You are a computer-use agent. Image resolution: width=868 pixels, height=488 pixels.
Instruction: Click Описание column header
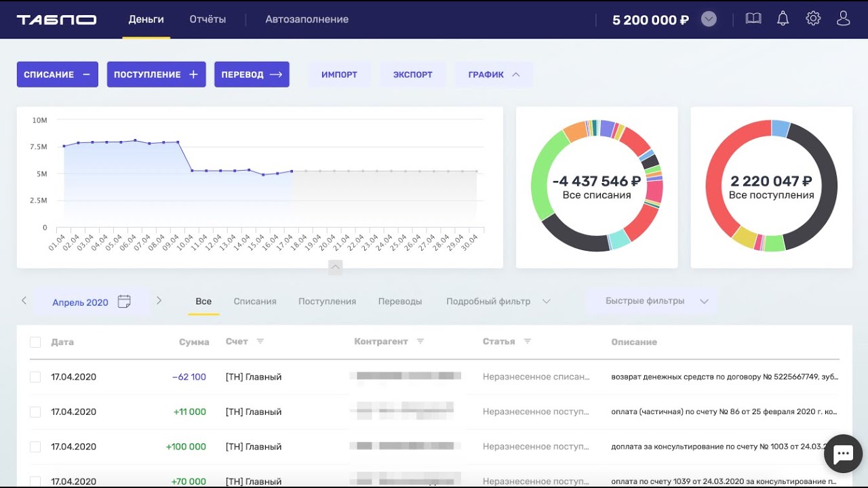(x=634, y=342)
